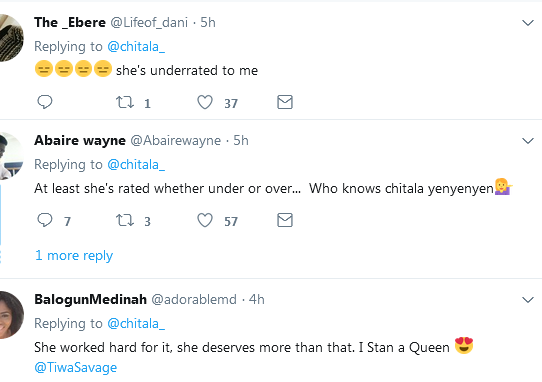The image size is (542, 382).
Task: Open @chitala_ link in The _Ebere's reply
Action: point(136,46)
